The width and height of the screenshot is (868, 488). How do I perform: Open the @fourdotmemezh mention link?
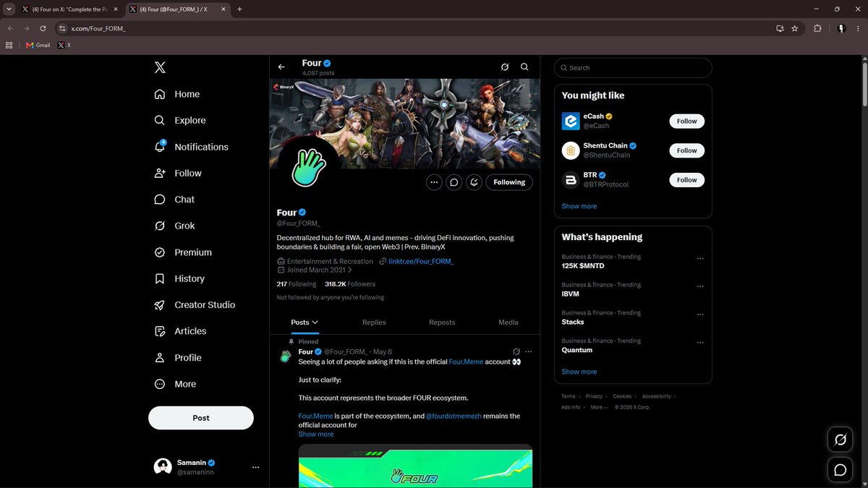click(454, 416)
